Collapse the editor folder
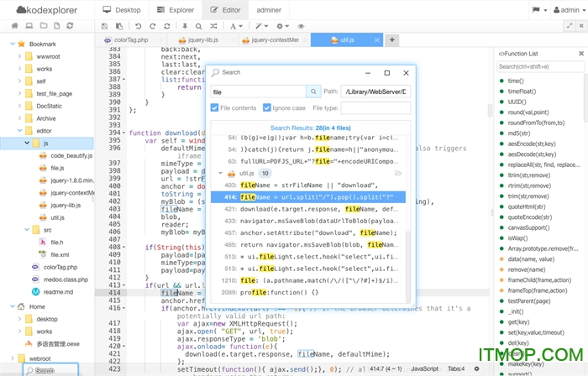 coord(19,131)
